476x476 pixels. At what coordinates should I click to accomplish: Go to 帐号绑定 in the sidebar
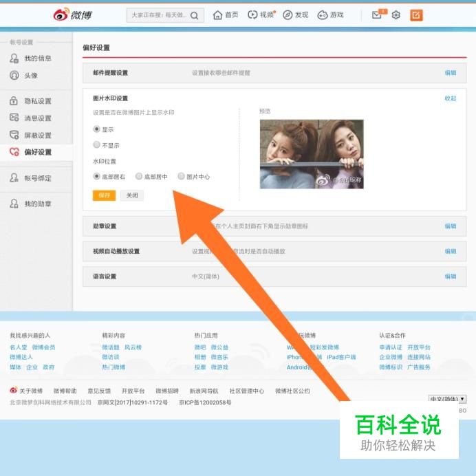pos(38,178)
